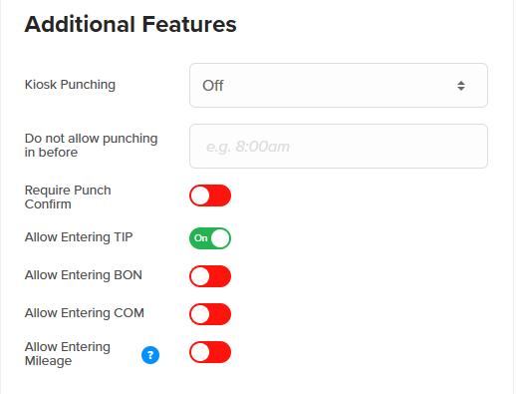The height and width of the screenshot is (394, 532).
Task: Click the blue question mark help icon
Action: (x=150, y=355)
